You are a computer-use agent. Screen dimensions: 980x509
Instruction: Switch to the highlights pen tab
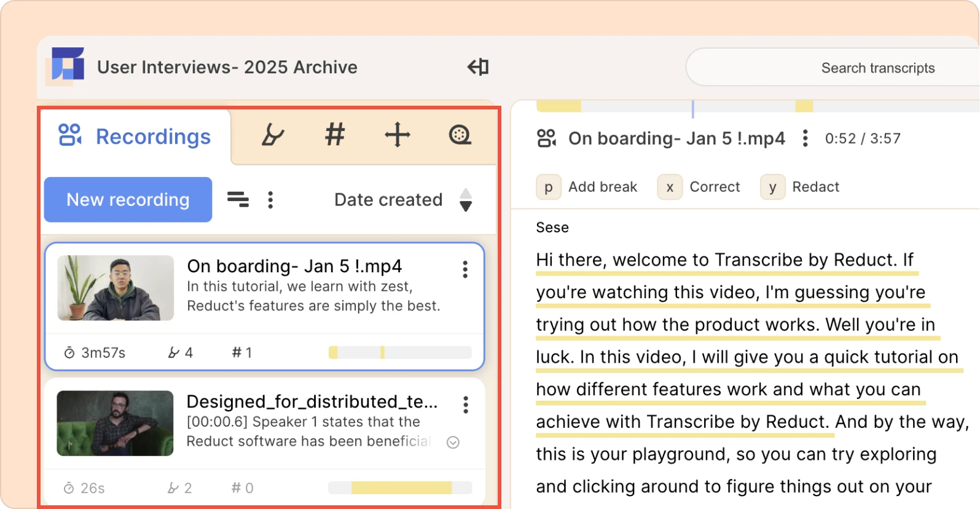273,135
